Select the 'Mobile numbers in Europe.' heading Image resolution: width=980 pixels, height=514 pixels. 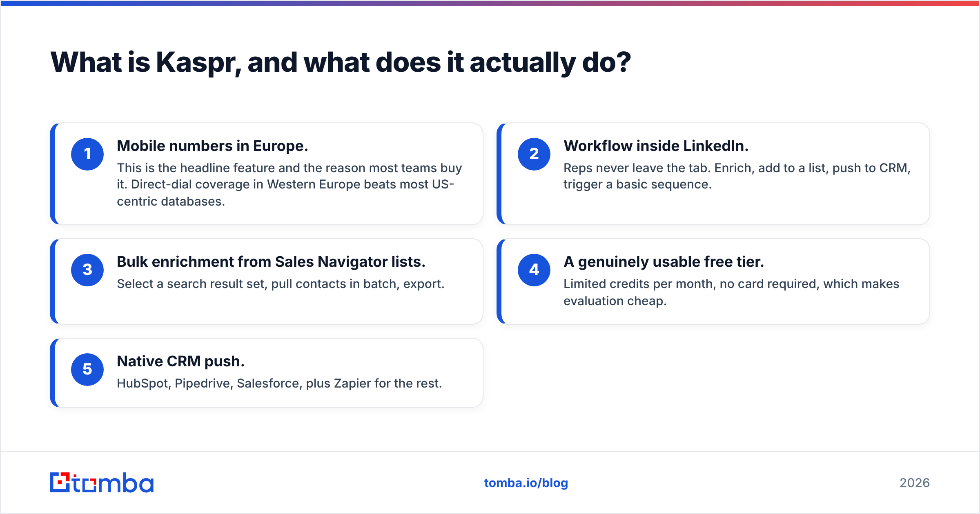(x=212, y=146)
